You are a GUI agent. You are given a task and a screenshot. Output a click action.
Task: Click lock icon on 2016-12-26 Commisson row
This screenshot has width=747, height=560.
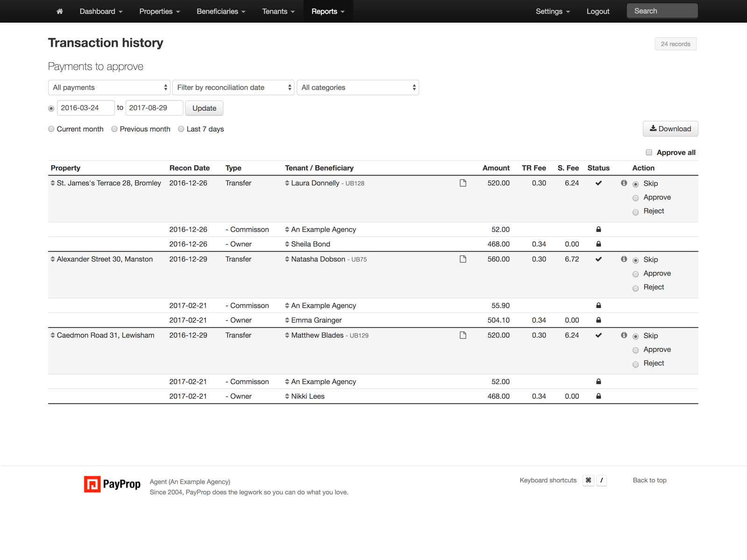point(599,229)
